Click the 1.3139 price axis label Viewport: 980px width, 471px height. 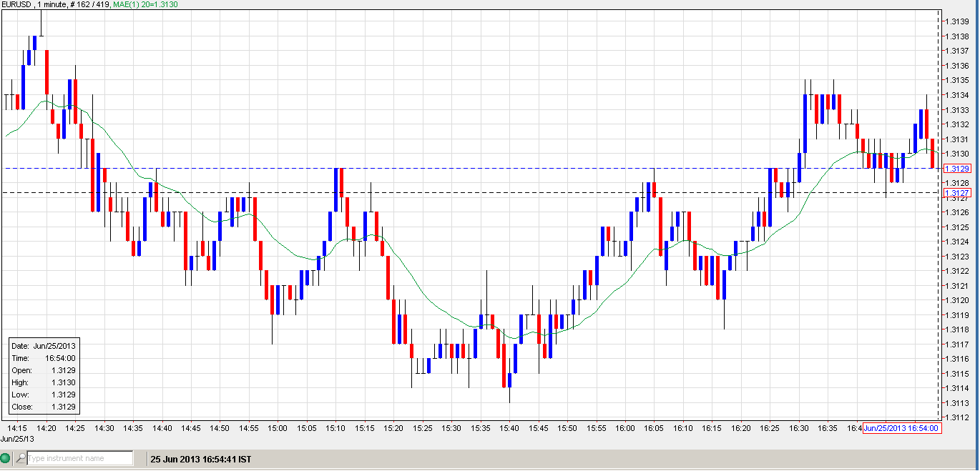coord(957,21)
